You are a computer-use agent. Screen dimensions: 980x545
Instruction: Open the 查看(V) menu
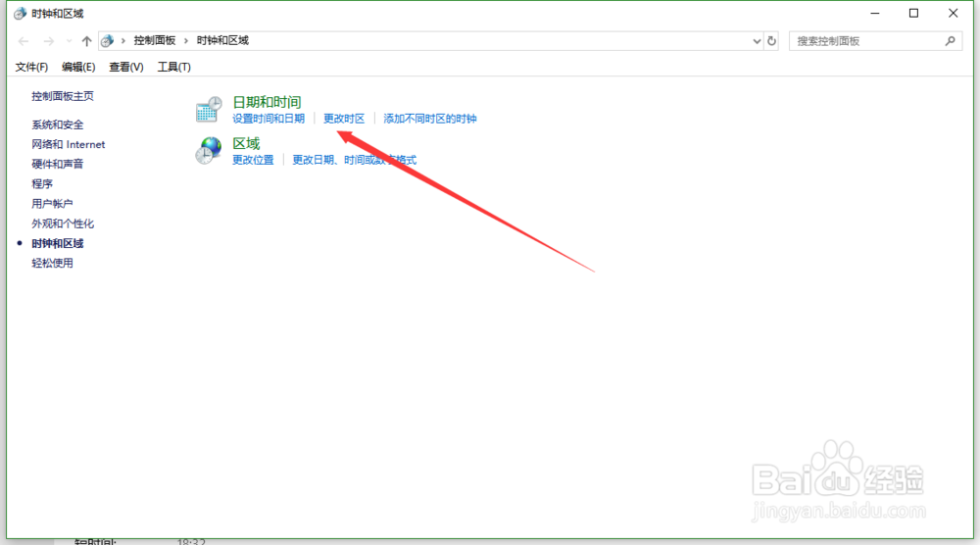(126, 67)
